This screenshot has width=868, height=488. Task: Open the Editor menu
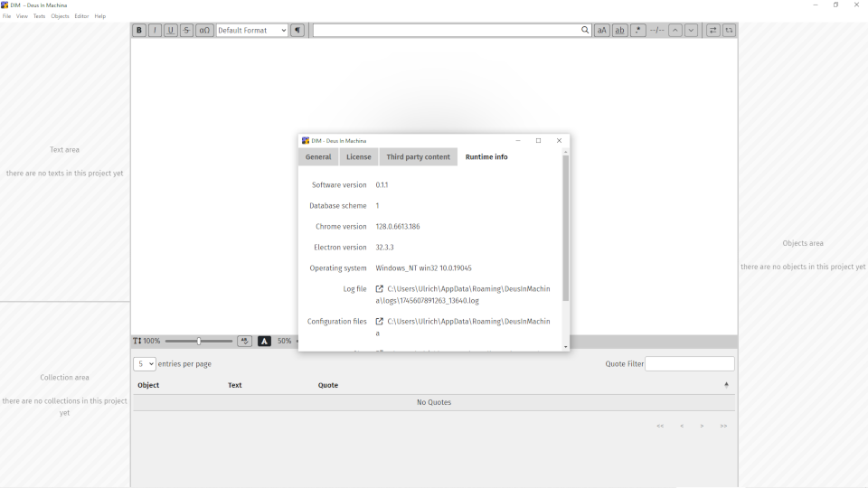(81, 16)
